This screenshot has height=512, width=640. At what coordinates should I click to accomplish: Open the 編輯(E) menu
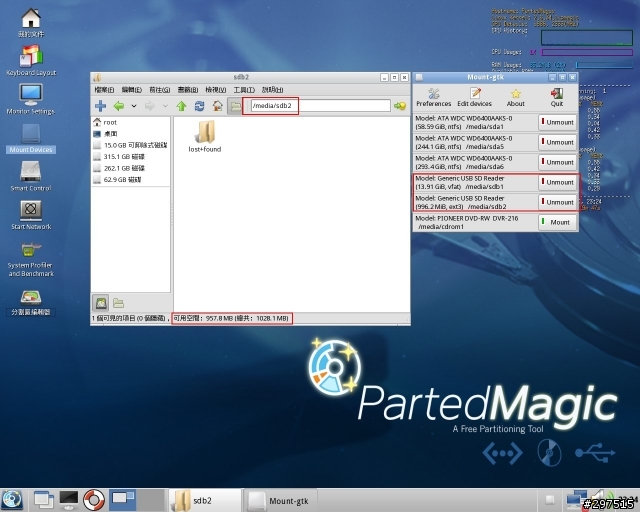click(131, 89)
